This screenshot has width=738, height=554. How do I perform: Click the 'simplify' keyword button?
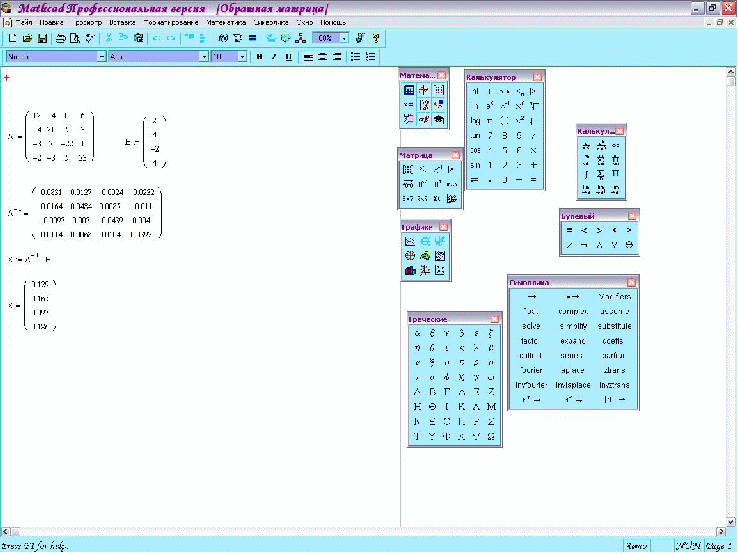point(573,326)
